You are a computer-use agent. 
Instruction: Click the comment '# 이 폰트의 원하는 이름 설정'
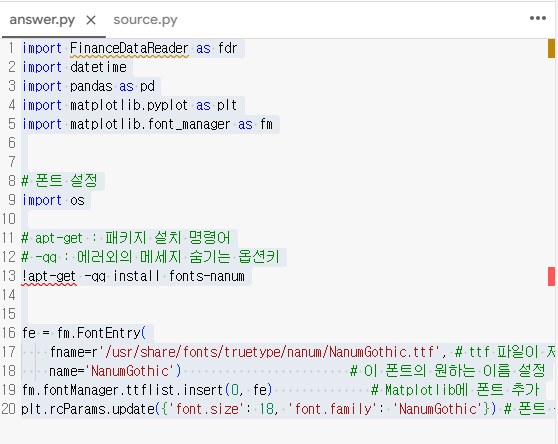coord(447,371)
